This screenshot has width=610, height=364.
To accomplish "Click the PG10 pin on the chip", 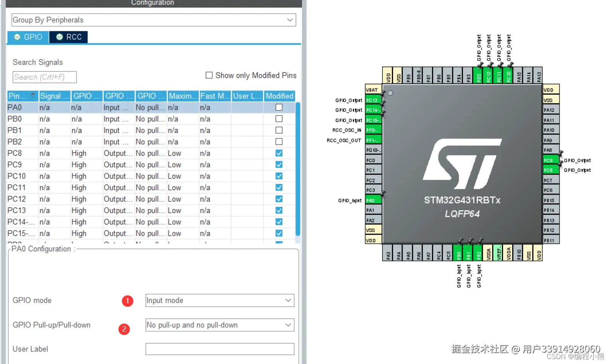I will 374,150.
